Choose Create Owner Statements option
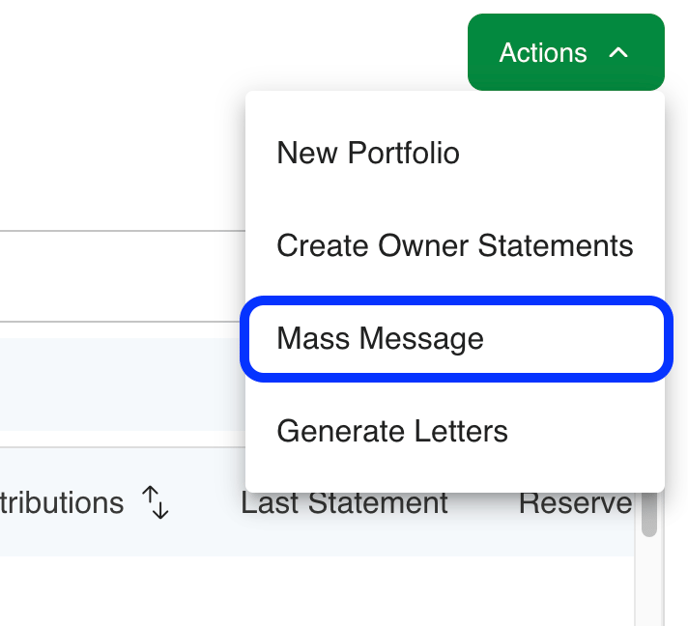This screenshot has width=688, height=626. (454, 246)
